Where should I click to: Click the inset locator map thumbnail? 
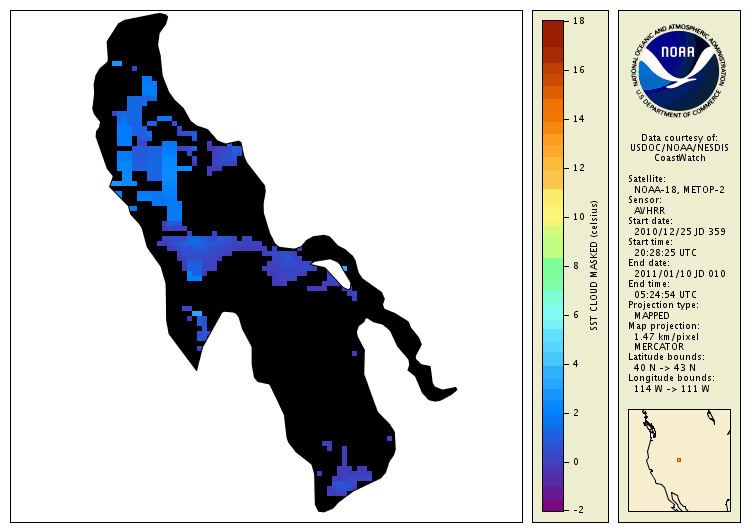point(679,460)
